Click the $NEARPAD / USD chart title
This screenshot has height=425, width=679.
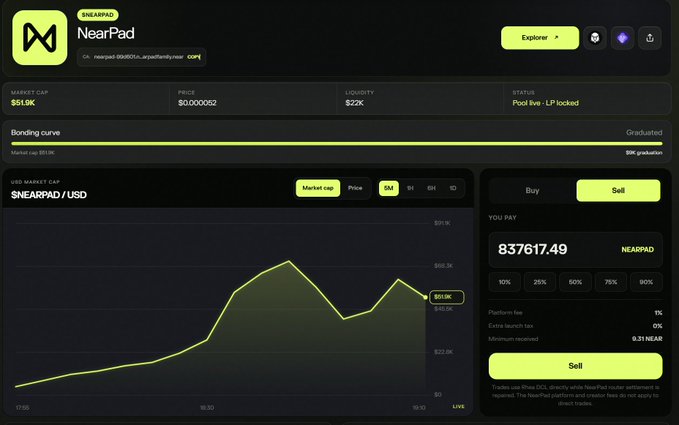(x=48, y=195)
